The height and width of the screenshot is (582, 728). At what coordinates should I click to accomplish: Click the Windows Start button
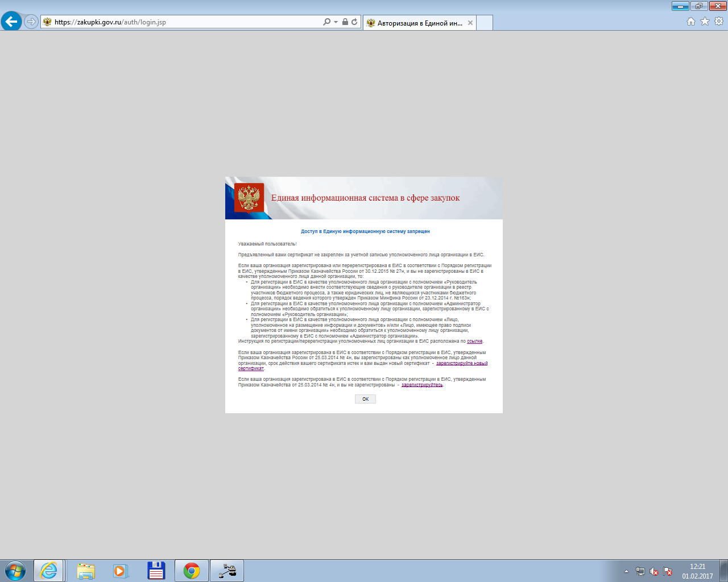[15, 571]
